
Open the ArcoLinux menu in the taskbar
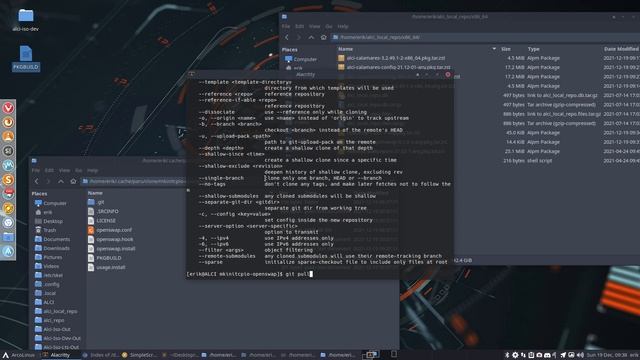click(19, 355)
